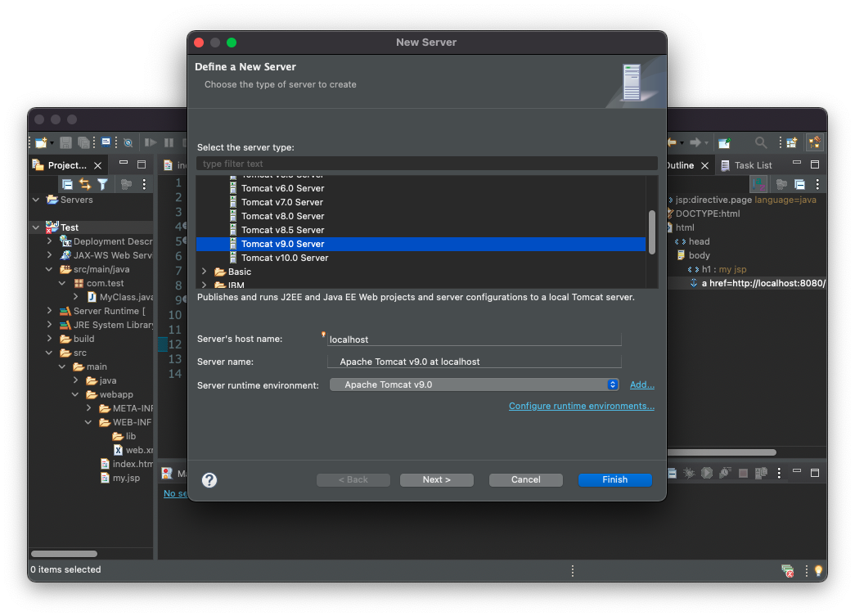
Task: Click the Save All icon in Eclipse toolbar
Action: click(83, 143)
